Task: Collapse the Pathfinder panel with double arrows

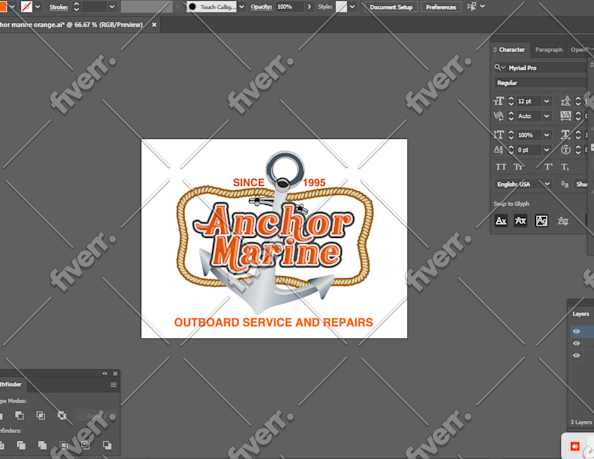Action: (105, 374)
